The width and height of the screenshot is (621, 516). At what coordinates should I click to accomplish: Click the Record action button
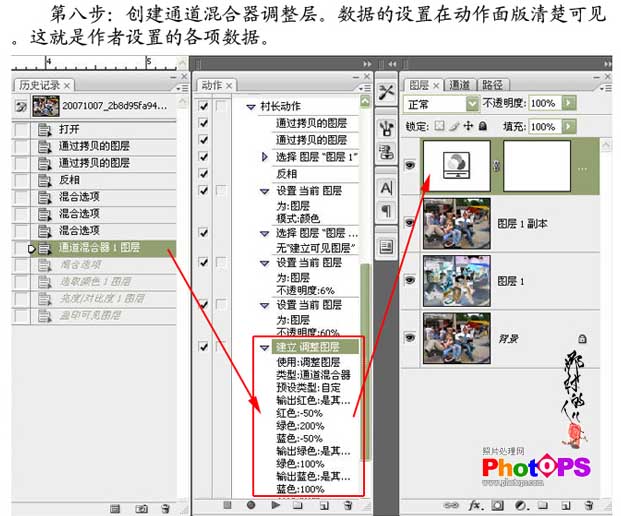251,506
